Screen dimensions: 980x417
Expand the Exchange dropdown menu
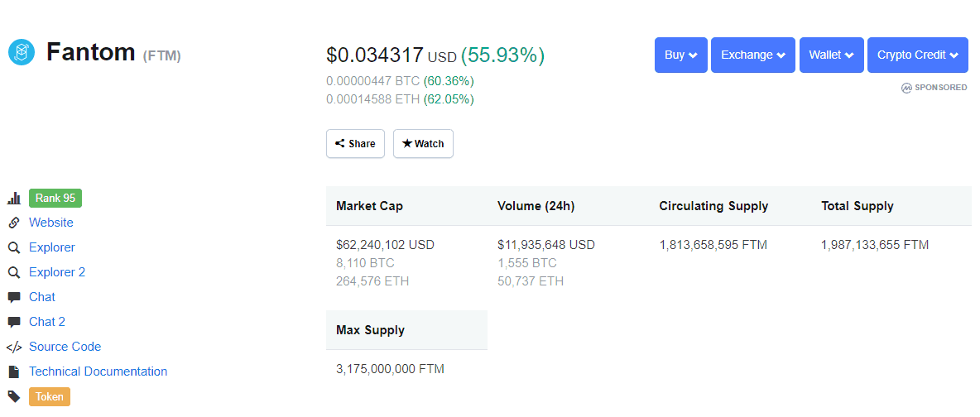tap(752, 55)
